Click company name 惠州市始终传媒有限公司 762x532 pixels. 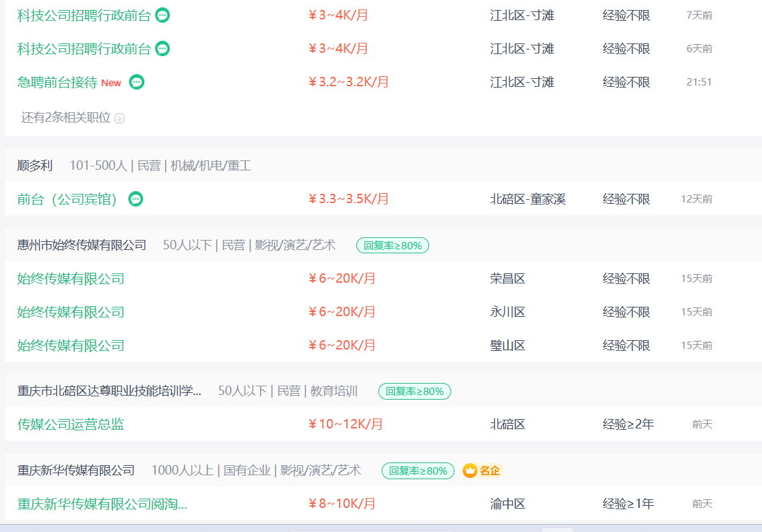pos(82,245)
